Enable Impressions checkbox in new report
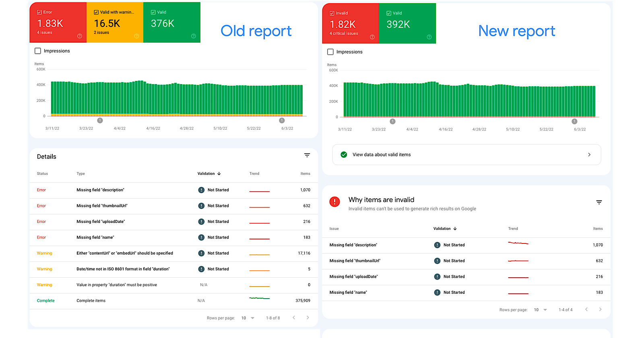 330,52
